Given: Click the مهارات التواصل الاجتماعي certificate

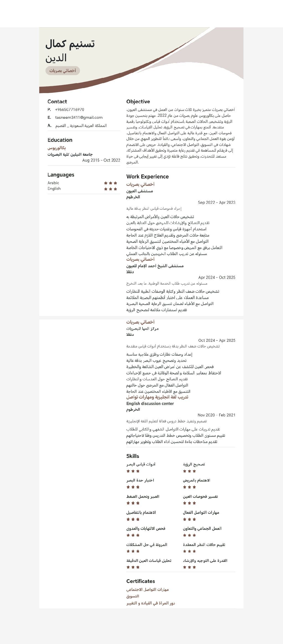Looking at the screenshot, I should point(148,590).
